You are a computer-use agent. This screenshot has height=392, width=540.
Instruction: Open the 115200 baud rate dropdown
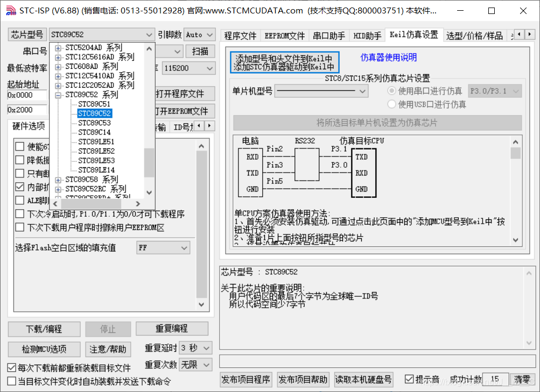pos(209,68)
